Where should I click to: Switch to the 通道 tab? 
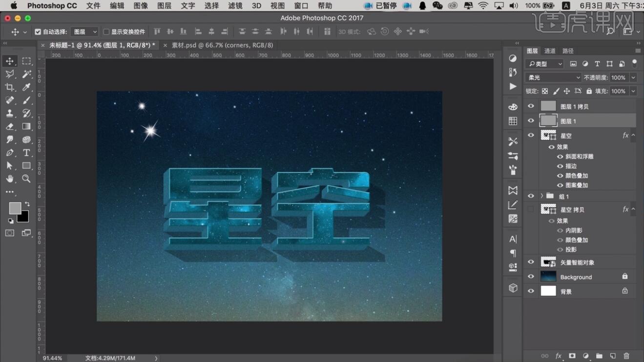pos(550,51)
